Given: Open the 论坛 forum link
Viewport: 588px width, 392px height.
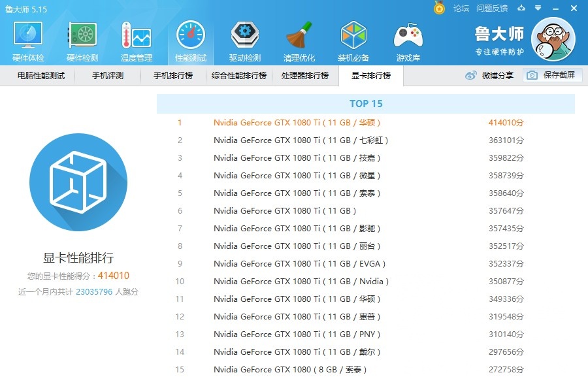Looking at the screenshot, I should pos(462,8).
